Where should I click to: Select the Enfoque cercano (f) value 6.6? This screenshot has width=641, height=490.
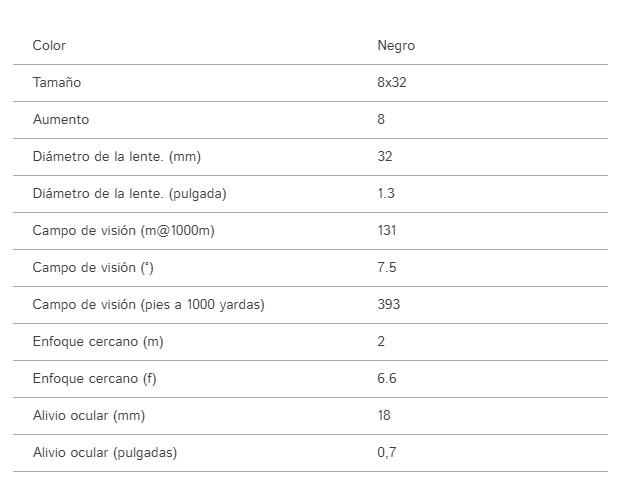point(387,378)
